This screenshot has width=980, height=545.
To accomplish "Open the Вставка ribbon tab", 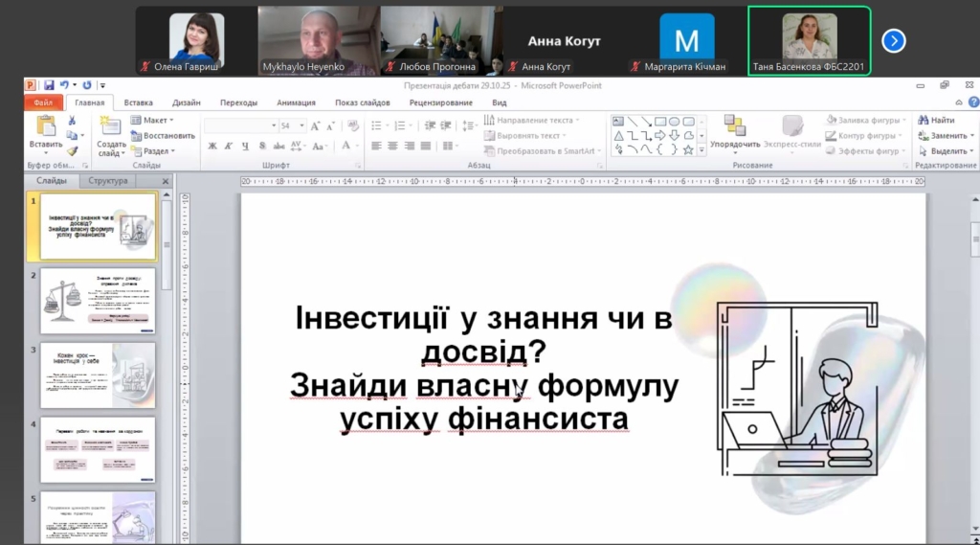I will (138, 102).
